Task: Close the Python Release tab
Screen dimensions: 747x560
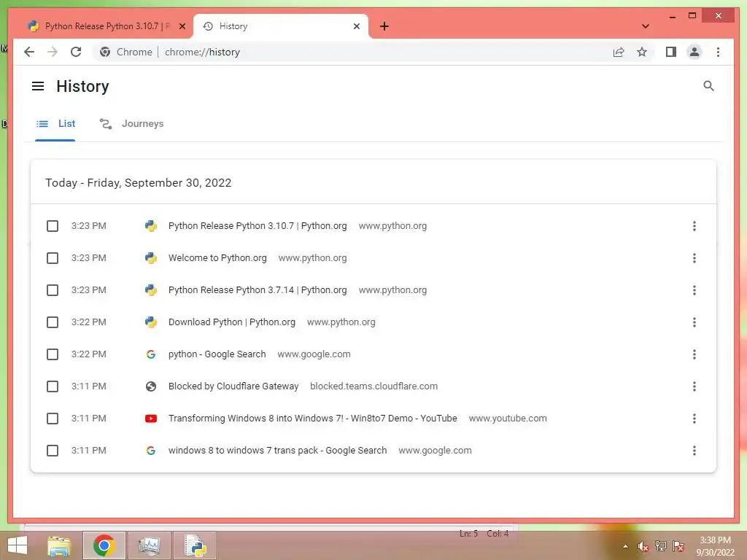Action: pos(182,26)
